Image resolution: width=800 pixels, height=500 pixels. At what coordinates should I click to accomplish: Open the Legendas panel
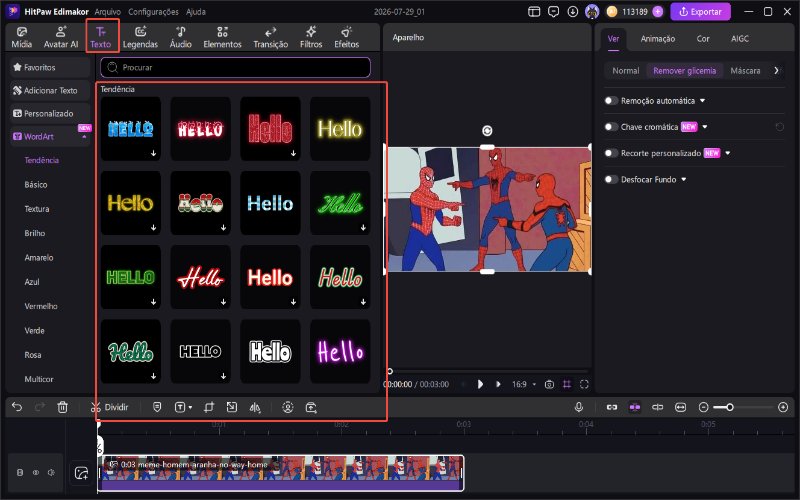(140, 38)
